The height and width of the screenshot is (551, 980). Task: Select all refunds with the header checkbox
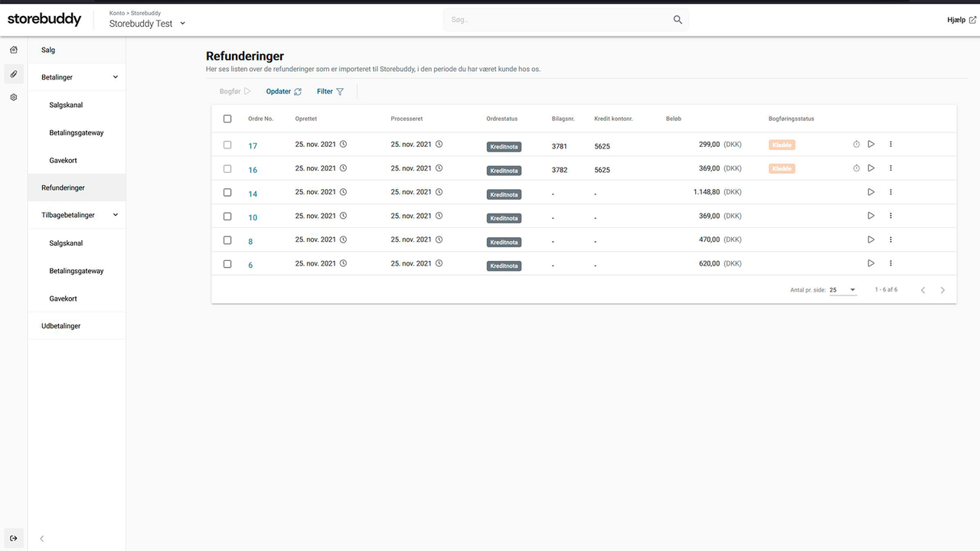[x=227, y=119]
